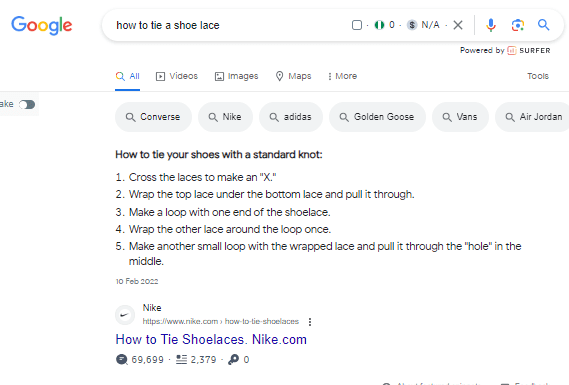Click the Nike swoosh favicon

tap(125, 315)
